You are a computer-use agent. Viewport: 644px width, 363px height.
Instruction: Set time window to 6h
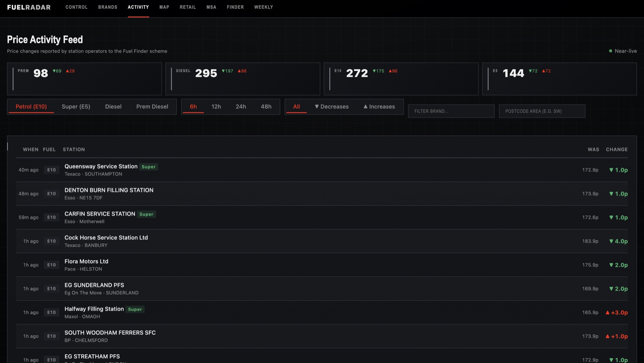pos(193,107)
